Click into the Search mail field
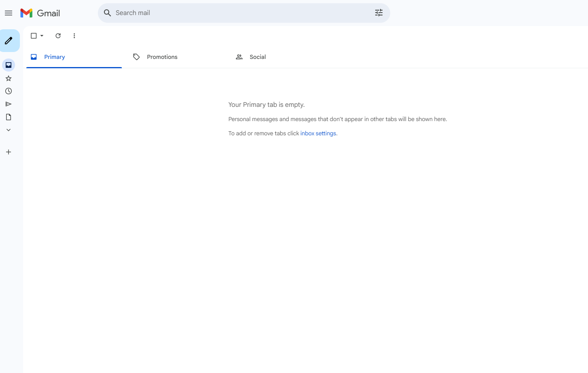The width and height of the screenshot is (588, 373). (x=240, y=13)
